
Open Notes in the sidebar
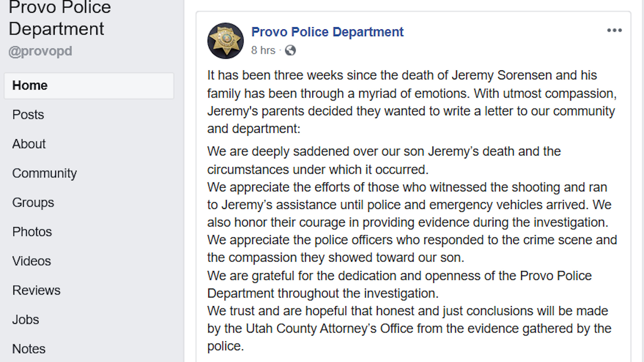click(x=29, y=349)
